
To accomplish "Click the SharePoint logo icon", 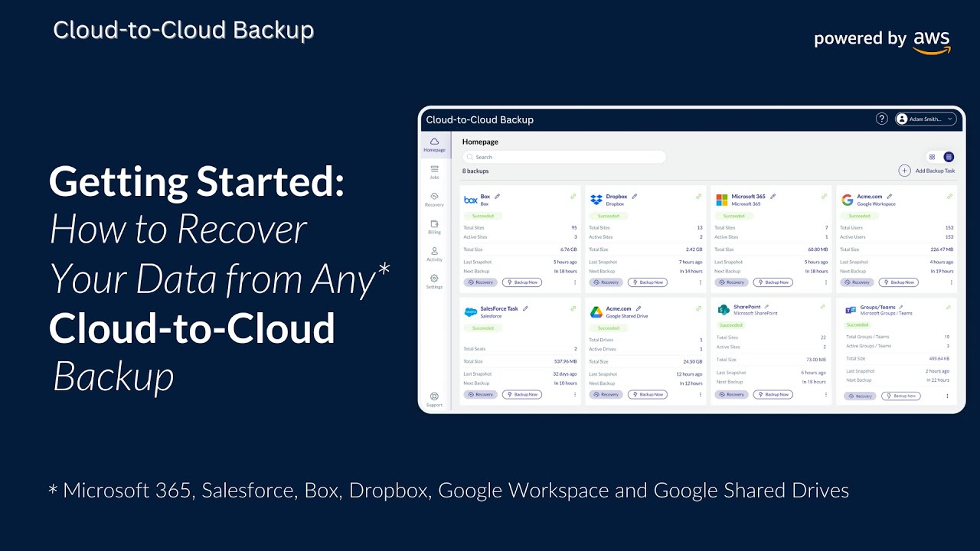I will click(723, 310).
